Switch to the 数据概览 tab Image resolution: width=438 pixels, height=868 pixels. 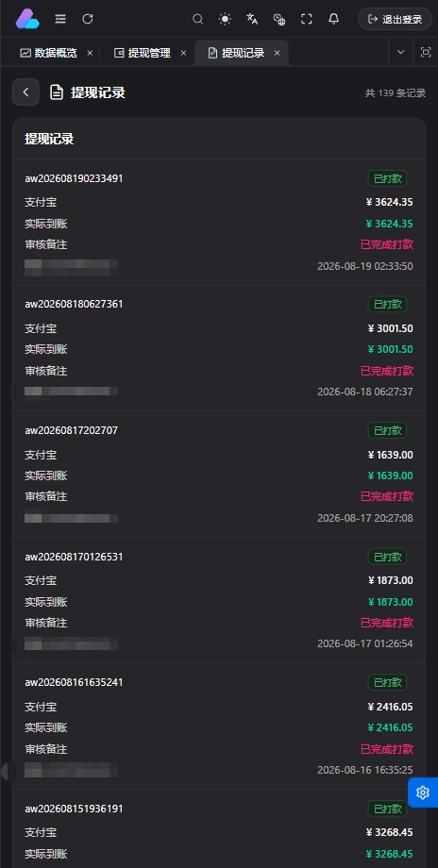coord(49,53)
